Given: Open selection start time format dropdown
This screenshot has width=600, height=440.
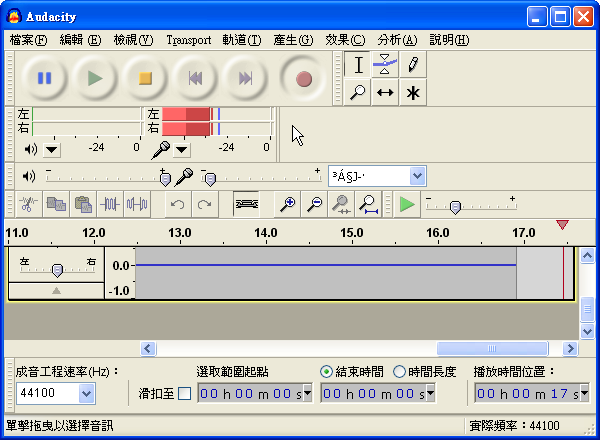Looking at the screenshot, I should (x=307, y=393).
